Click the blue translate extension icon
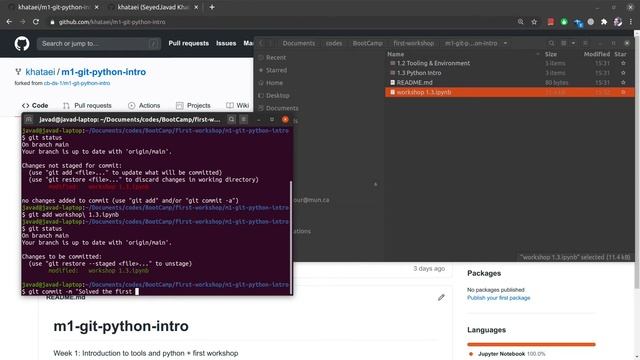640x360 pixels. 578,22
